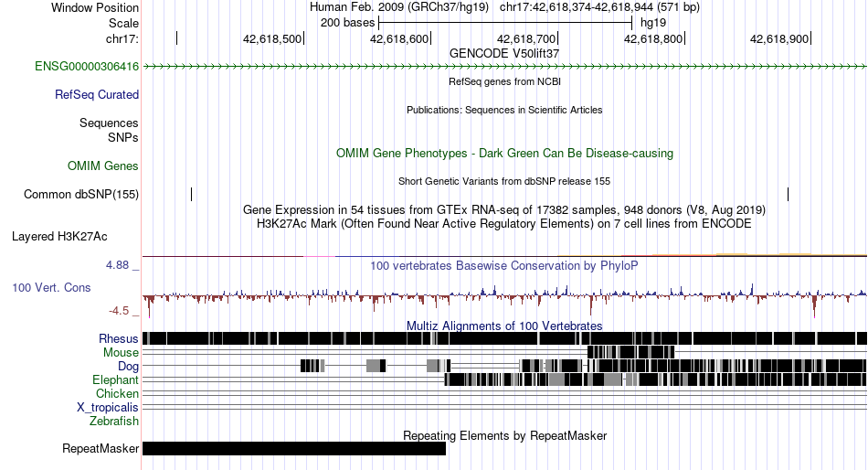
Task: Click 100 vertebrates Basewise Conservation by PhyloP title
Action: pos(504,266)
